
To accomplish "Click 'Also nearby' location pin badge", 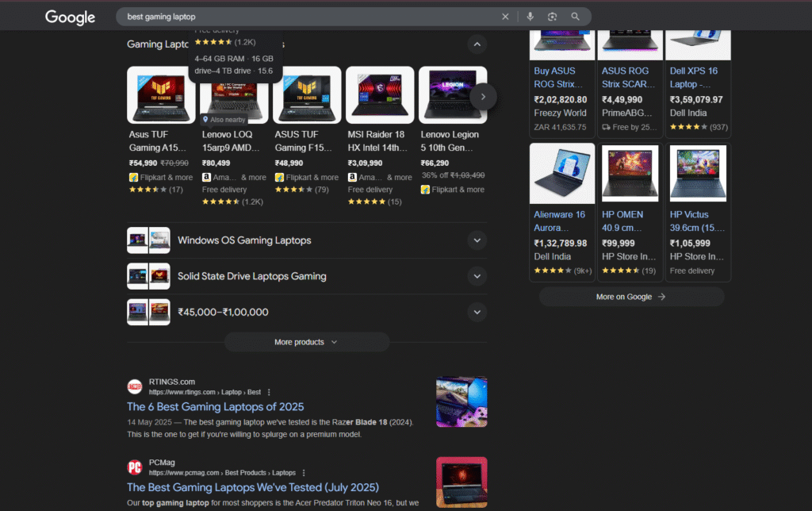I will click(x=224, y=120).
